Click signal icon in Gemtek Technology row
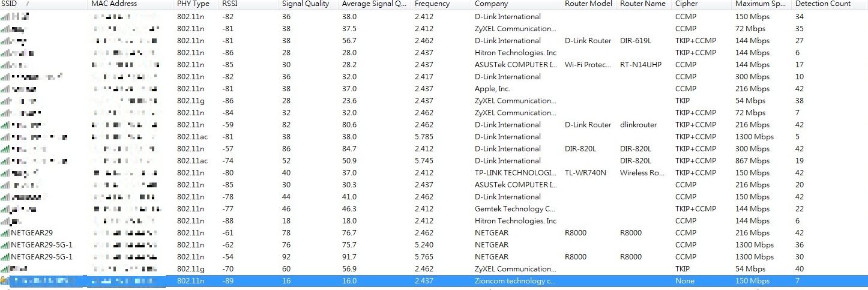This screenshot has height=290, width=868. pos(5,209)
